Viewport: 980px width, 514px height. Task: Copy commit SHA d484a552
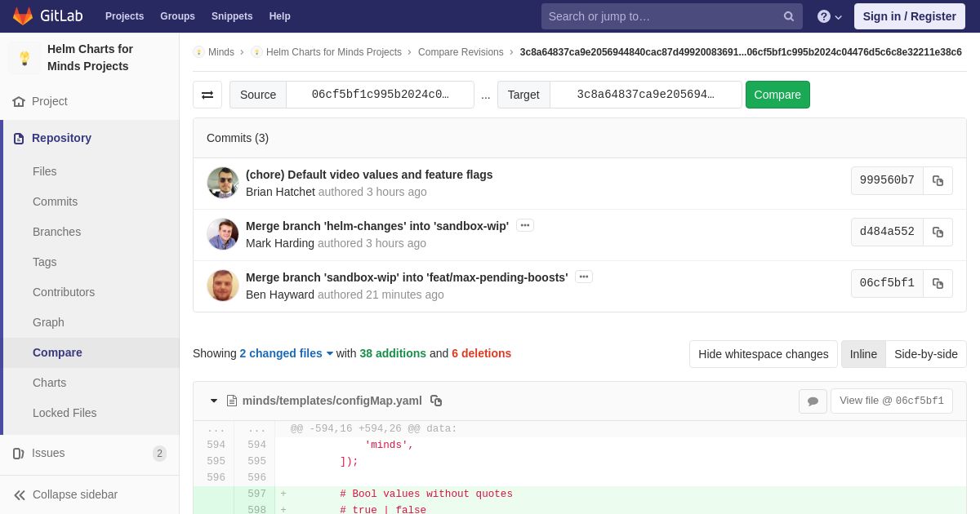click(938, 232)
